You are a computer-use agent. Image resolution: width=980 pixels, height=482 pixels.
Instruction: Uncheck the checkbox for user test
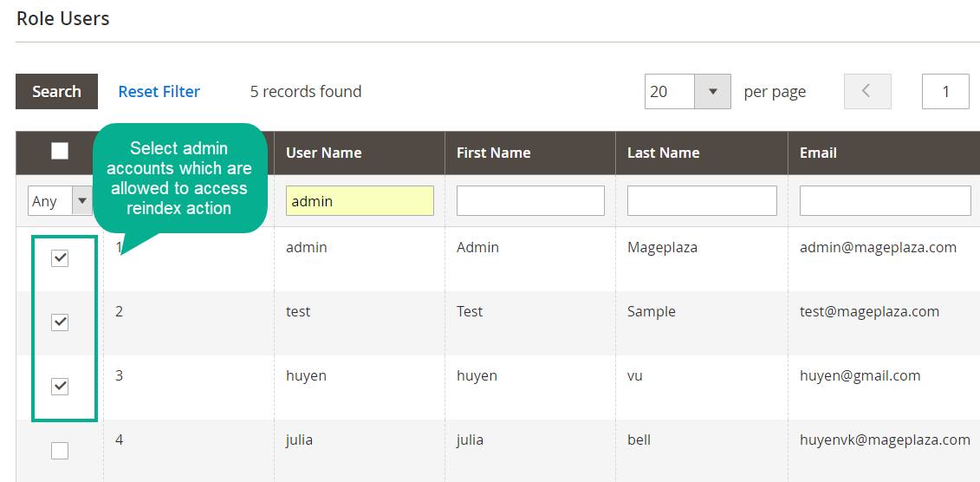click(60, 322)
